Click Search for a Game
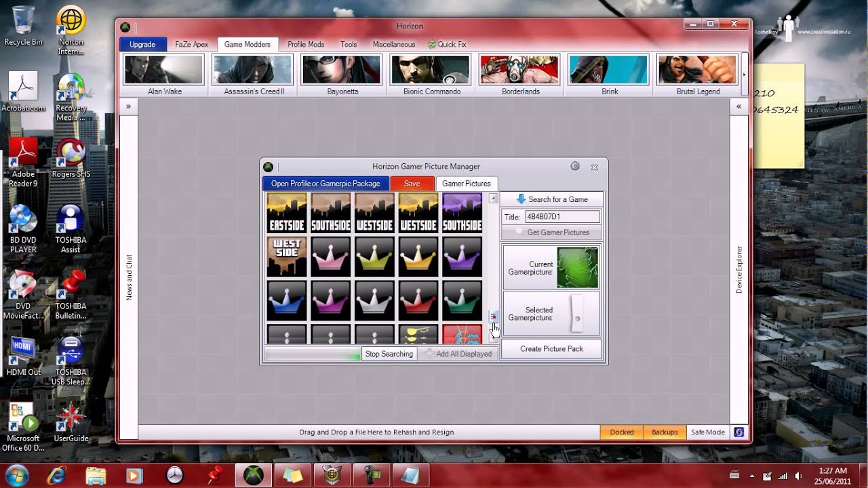Image resolution: width=868 pixels, height=488 pixels. [x=551, y=199]
